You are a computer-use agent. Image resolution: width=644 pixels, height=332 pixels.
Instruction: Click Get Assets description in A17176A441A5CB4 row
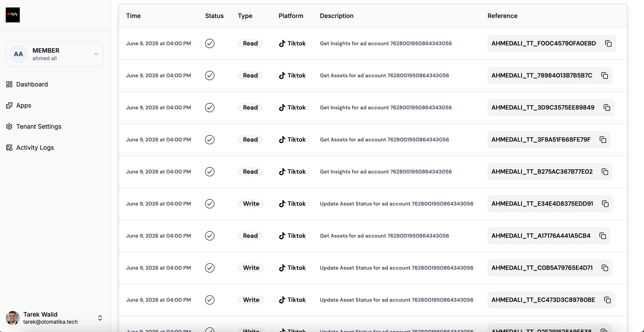[384, 236]
